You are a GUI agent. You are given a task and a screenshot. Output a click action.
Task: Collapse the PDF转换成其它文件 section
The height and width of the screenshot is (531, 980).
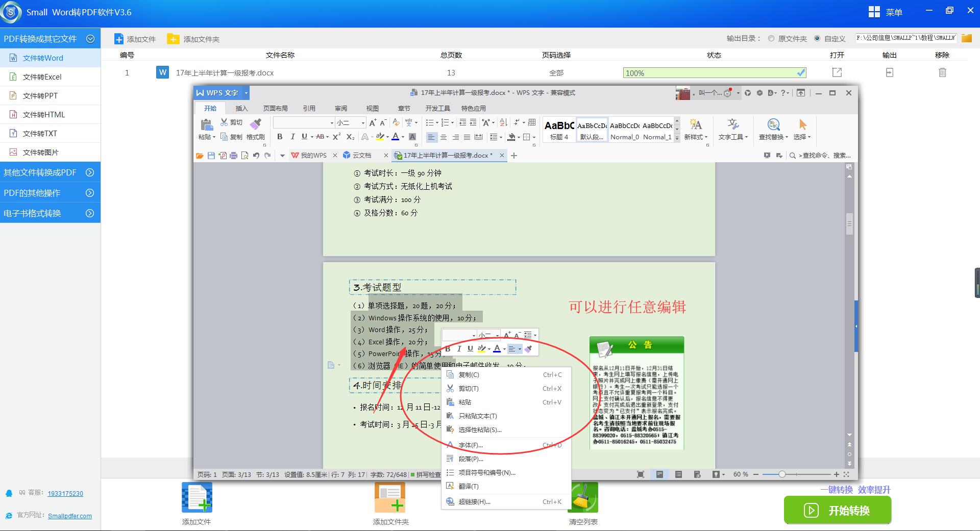click(x=90, y=39)
